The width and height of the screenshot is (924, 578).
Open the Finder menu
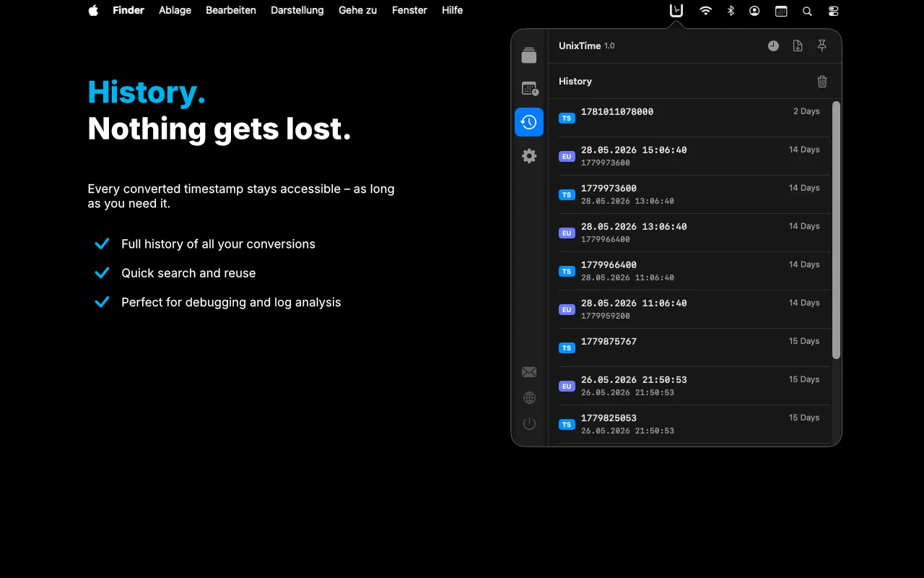(128, 10)
